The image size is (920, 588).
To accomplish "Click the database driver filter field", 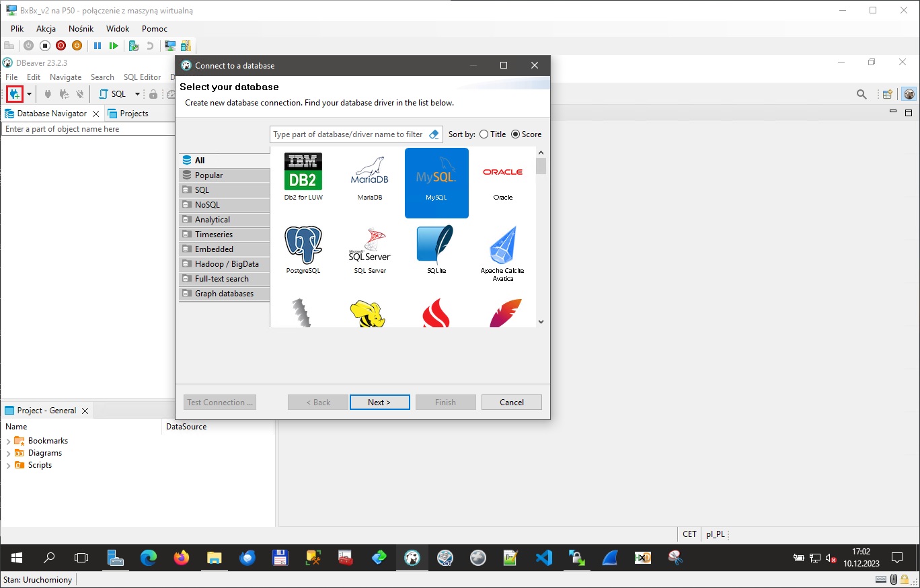I will click(348, 134).
